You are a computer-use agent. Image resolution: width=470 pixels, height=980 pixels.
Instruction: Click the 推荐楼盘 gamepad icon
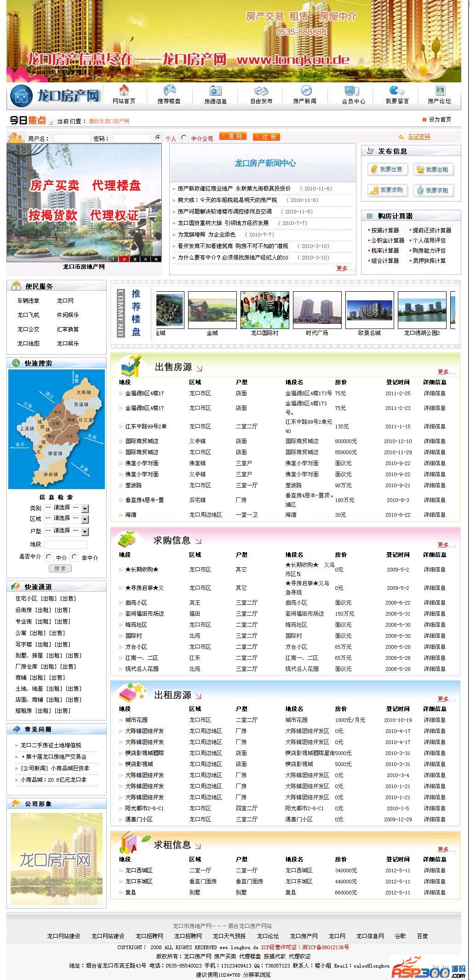169,90
